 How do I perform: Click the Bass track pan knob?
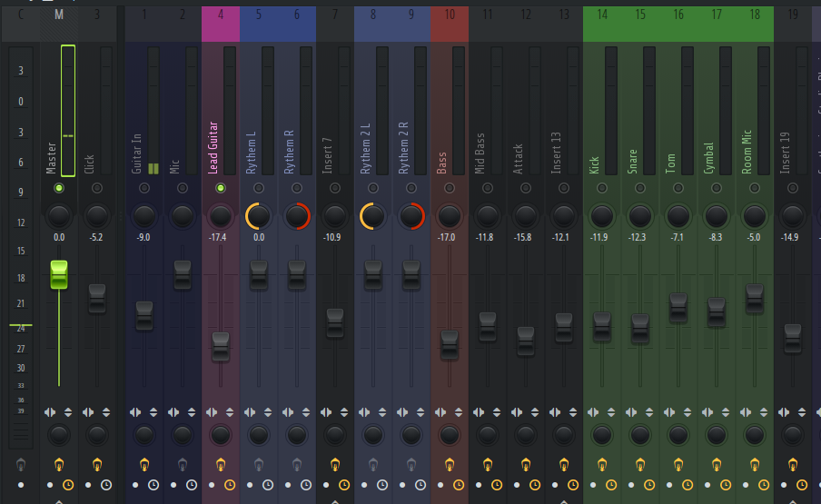[449, 216]
